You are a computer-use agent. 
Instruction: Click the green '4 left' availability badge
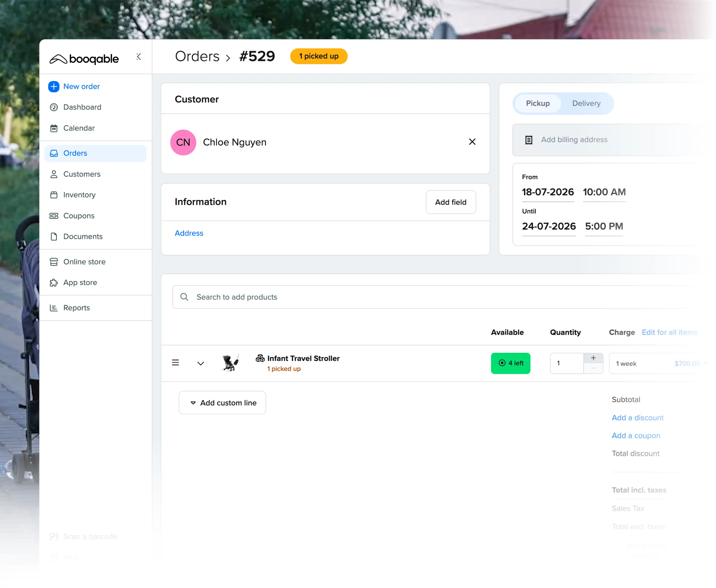(x=510, y=363)
